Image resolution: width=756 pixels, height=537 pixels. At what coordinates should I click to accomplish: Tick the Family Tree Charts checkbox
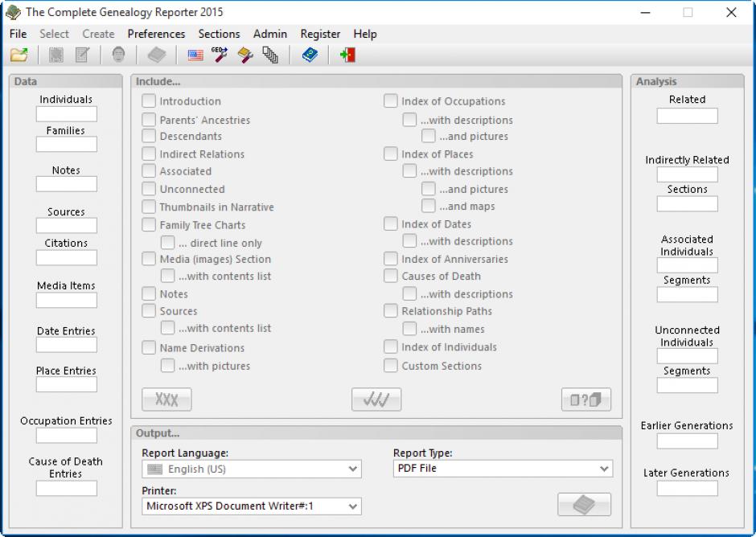click(149, 225)
